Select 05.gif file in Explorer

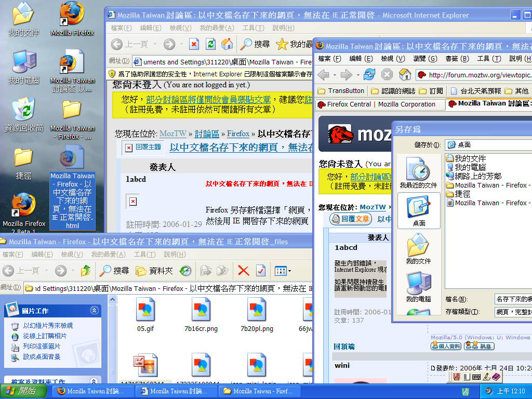(x=145, y=314)
